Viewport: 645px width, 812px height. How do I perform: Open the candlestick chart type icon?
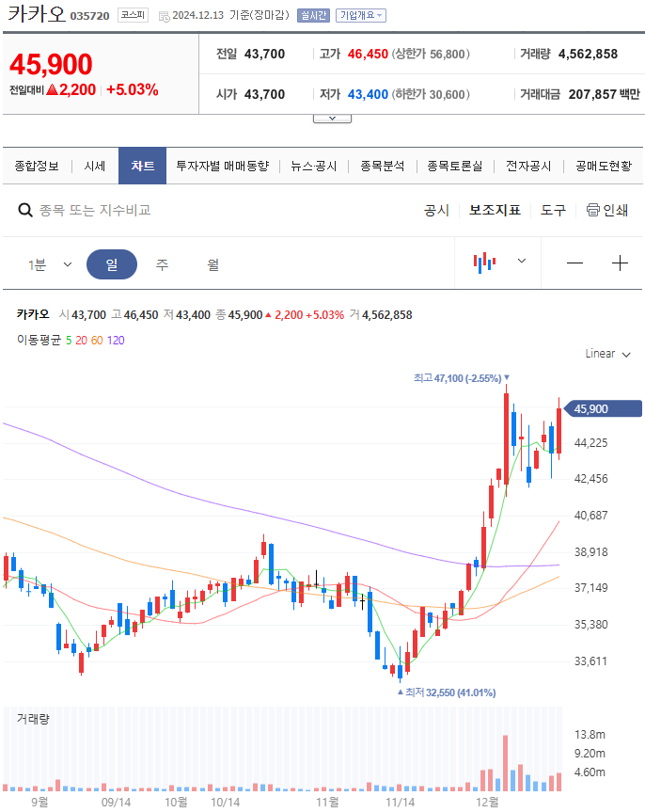click(x=484, y=263)
